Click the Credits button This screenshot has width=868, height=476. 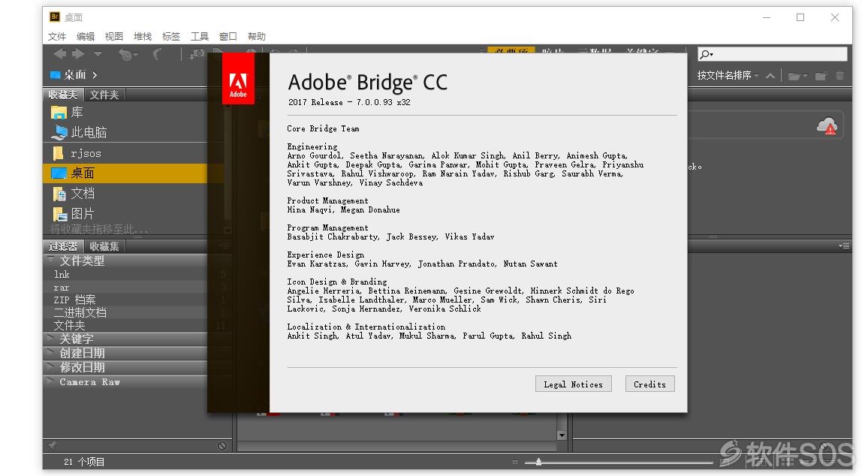(650, 384)
